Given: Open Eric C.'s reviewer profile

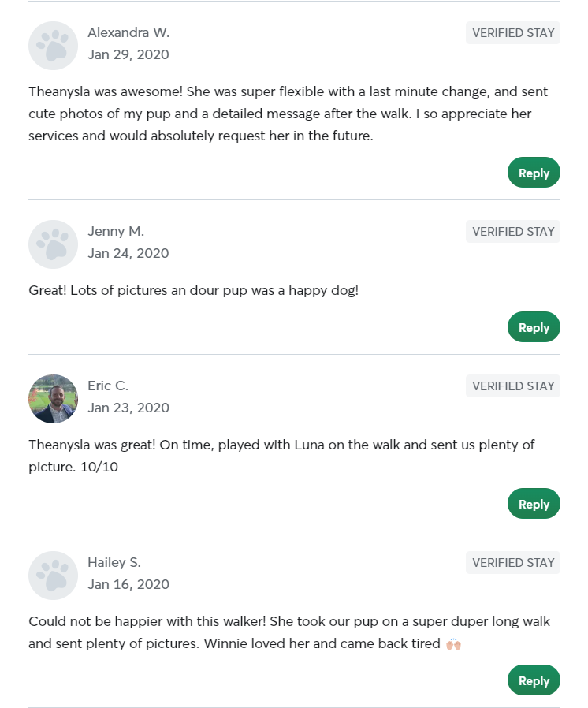Looking at the screenshot, I should 108,386.
